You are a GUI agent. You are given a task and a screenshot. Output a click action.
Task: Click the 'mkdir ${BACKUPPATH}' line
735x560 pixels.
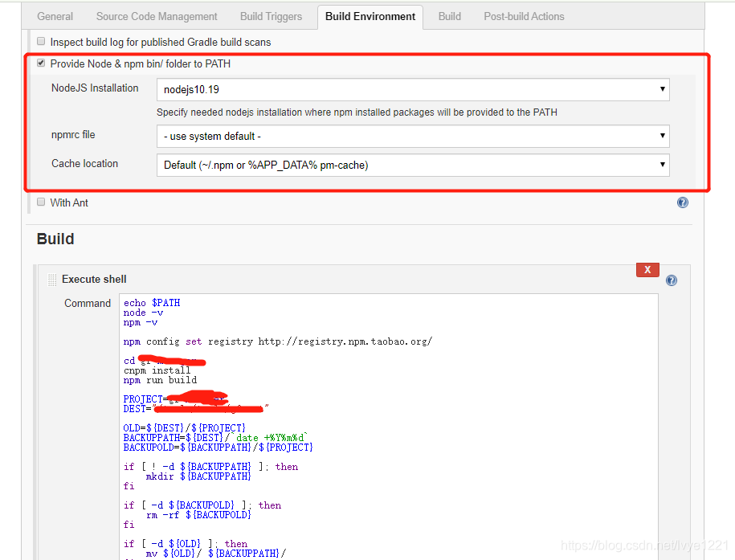click(x=198, y=476)
